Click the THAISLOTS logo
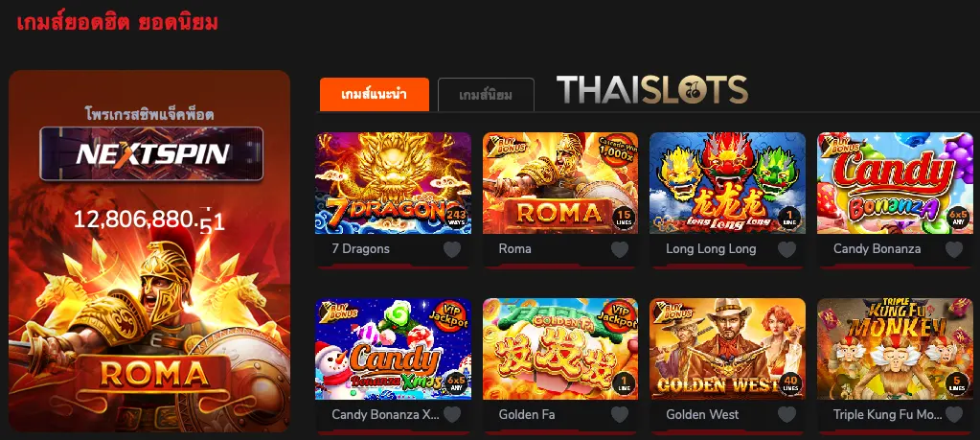The image size is (980, 440). [651, 89]
